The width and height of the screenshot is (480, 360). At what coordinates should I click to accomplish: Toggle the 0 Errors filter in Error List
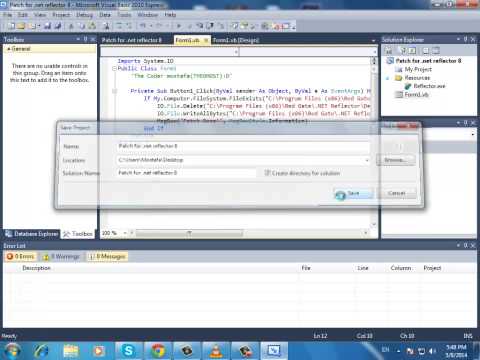pyautogui.click(x=21, y=256)
